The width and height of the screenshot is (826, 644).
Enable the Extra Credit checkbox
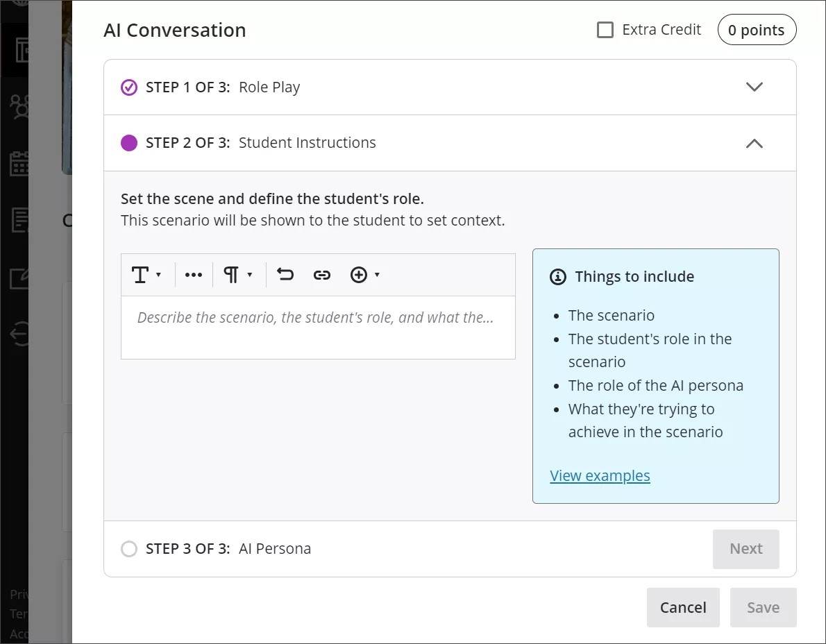click(x=605, y=29)
